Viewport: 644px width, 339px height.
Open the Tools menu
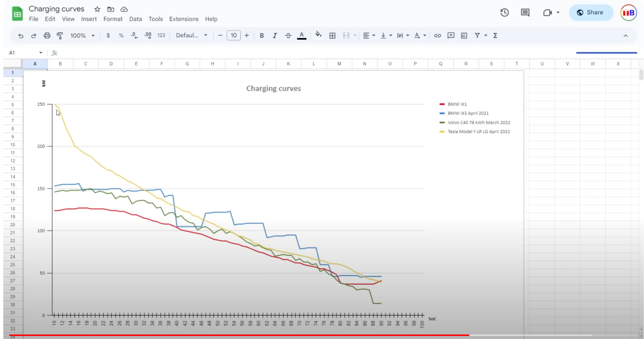click(156, 19)
